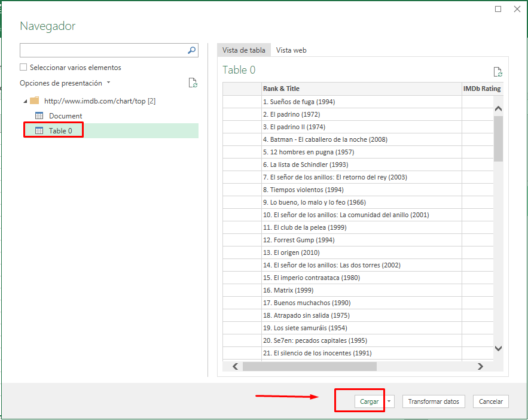Close the Navegador dialog

point(516,9)
